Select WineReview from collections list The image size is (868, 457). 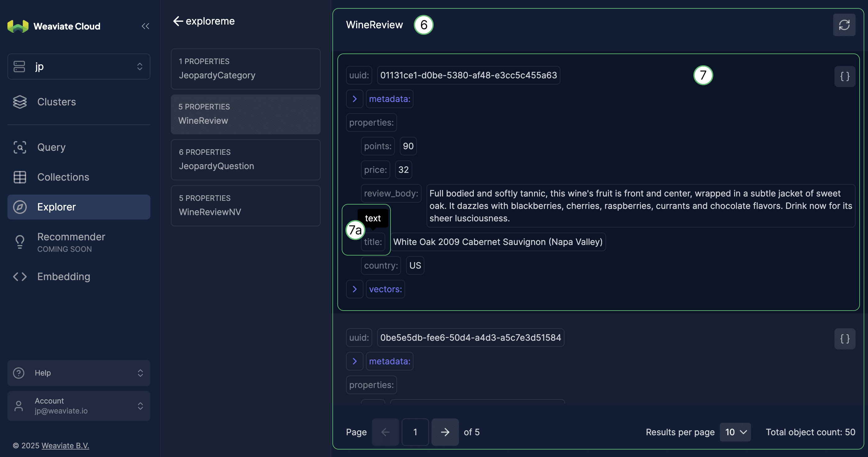click(x=245, y=114)
